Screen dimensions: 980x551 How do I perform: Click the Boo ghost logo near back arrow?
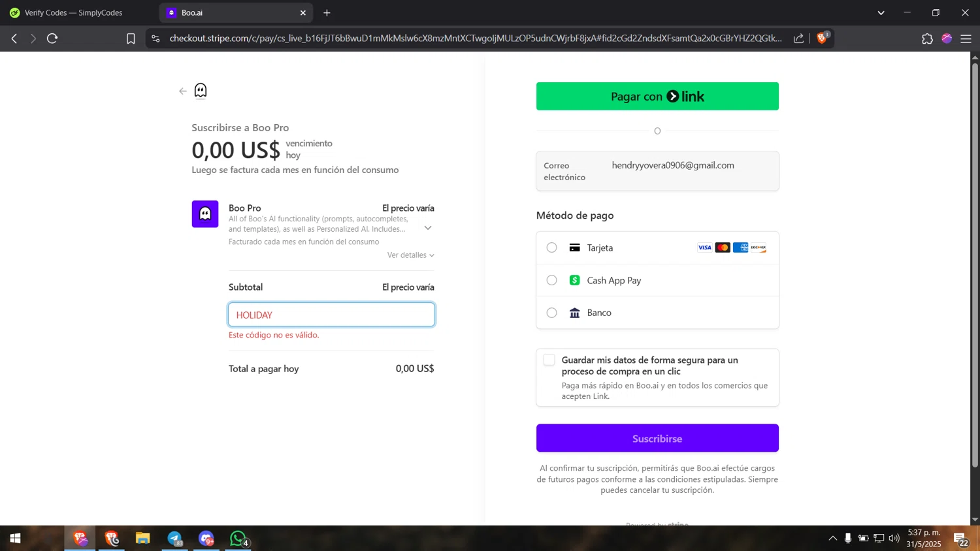(x=201, y=91)
